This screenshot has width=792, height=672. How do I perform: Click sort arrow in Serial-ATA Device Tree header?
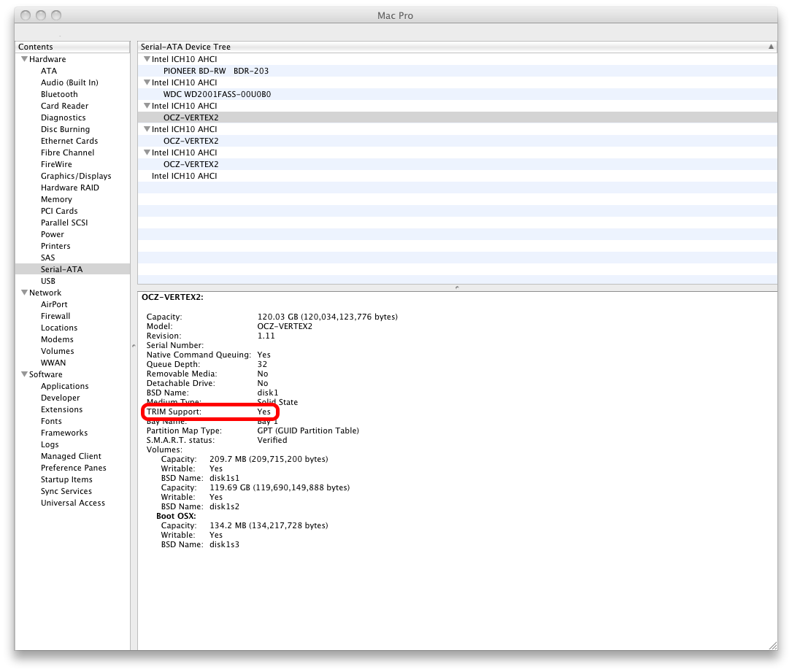[x=771, y=47]
